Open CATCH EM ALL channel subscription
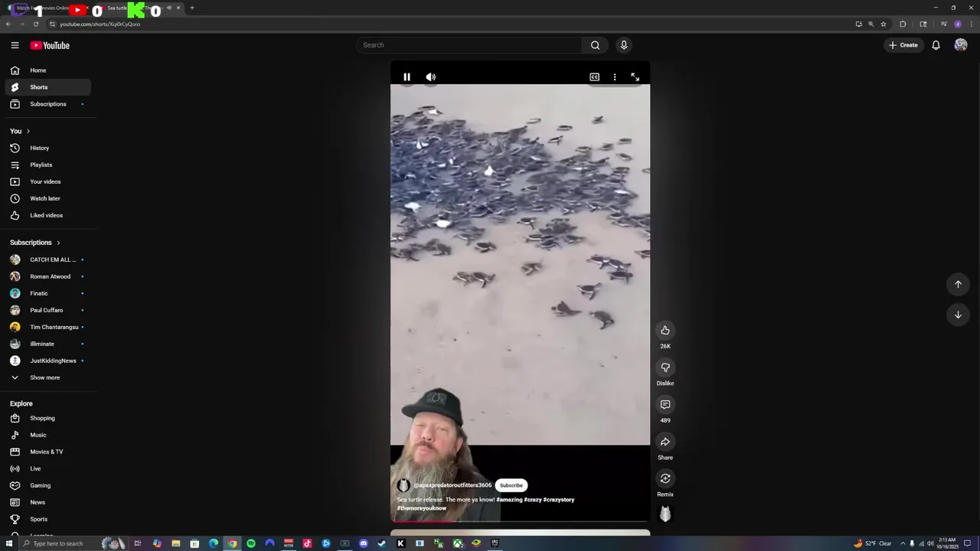This screenshot has width=980, height=551. pos(48,259)
